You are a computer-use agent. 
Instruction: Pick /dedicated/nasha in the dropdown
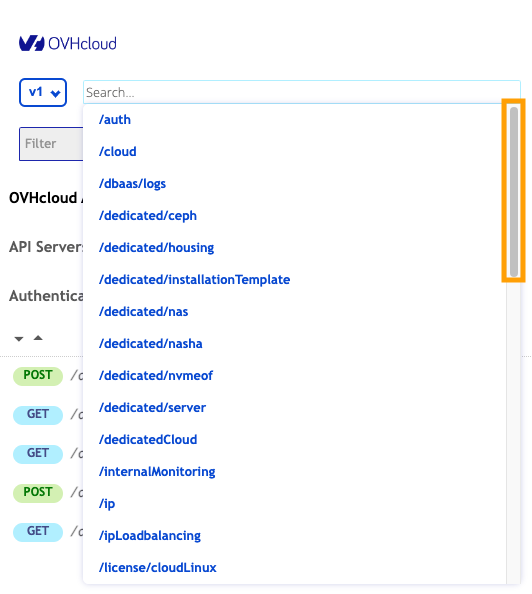[x=150, y=344]
